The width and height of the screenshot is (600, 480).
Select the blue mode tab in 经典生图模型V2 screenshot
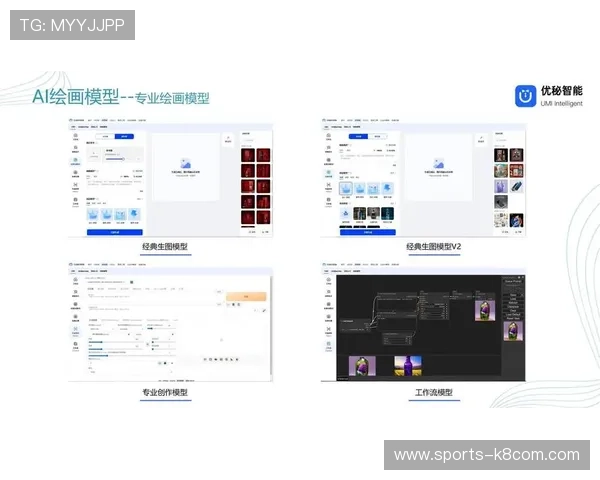(359, 136)
